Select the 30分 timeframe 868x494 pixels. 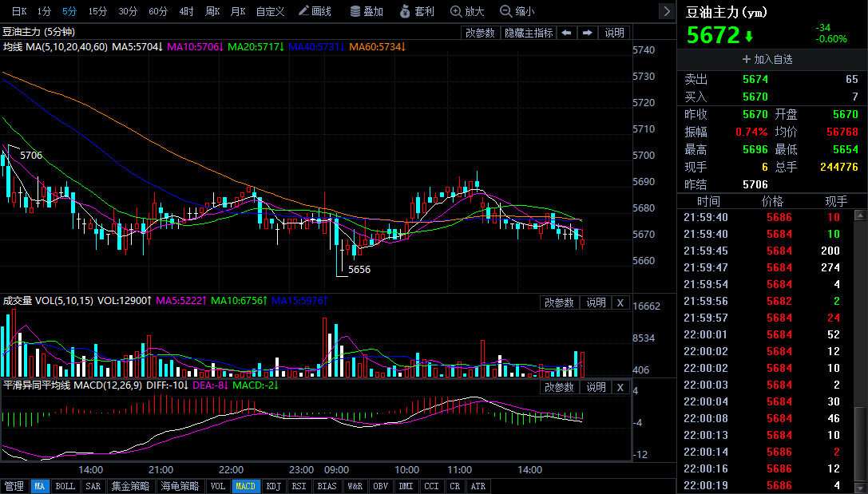[128, 11]
